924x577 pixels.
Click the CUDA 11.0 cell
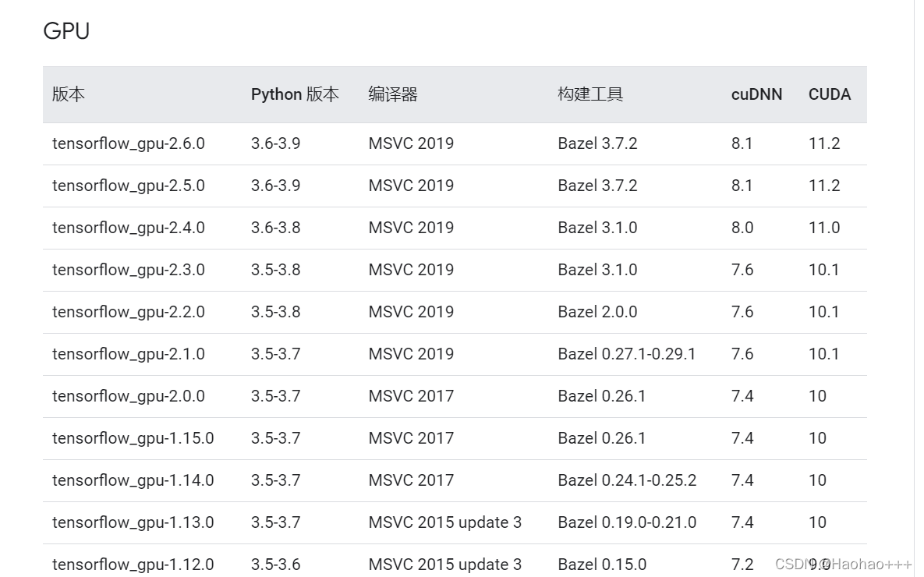(x=824, y=228)
